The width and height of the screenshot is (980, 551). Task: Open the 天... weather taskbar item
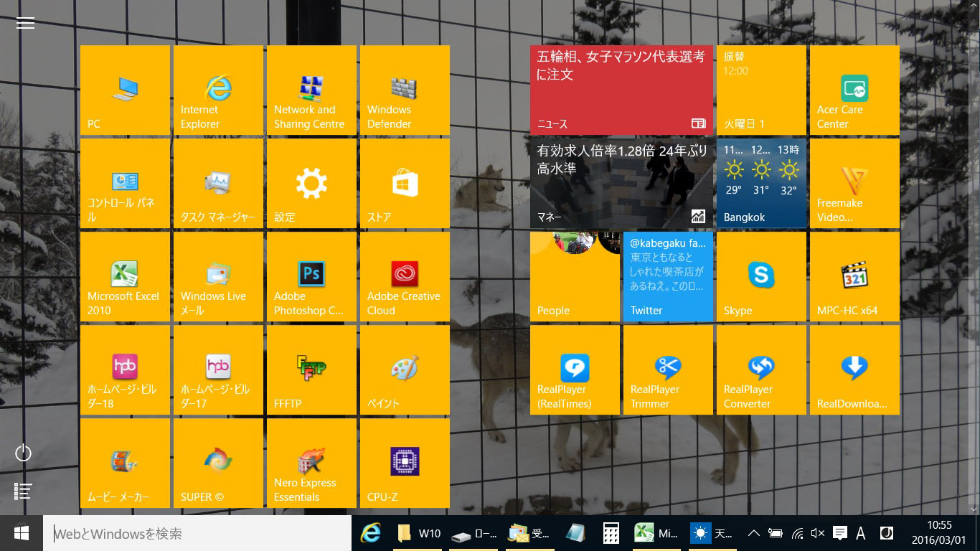[x=712, y=533]
